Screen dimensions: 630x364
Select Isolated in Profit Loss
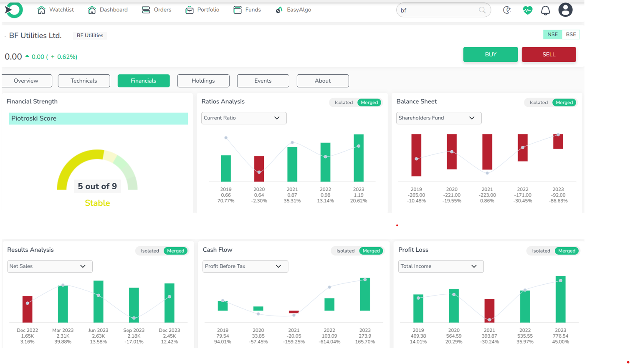(541, 251)
